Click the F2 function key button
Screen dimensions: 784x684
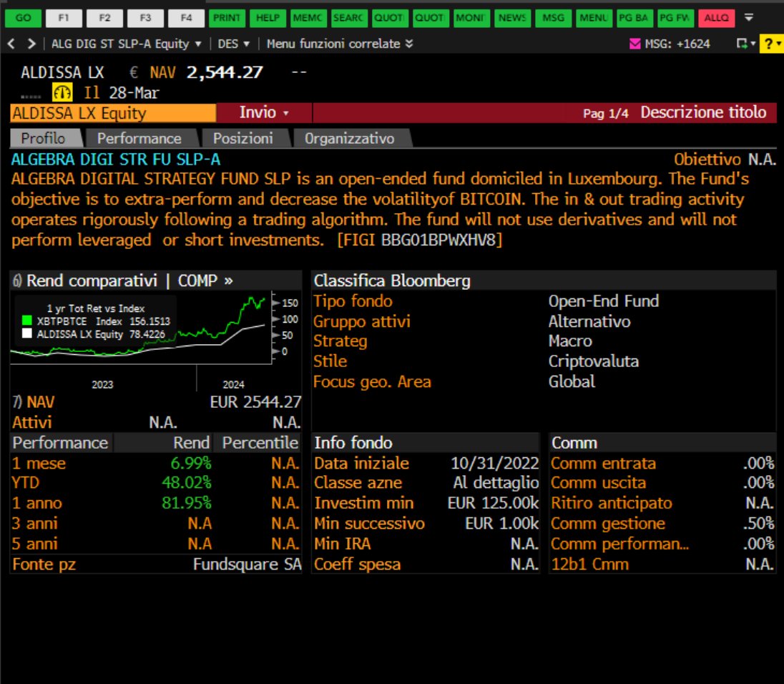click(104, 18)
